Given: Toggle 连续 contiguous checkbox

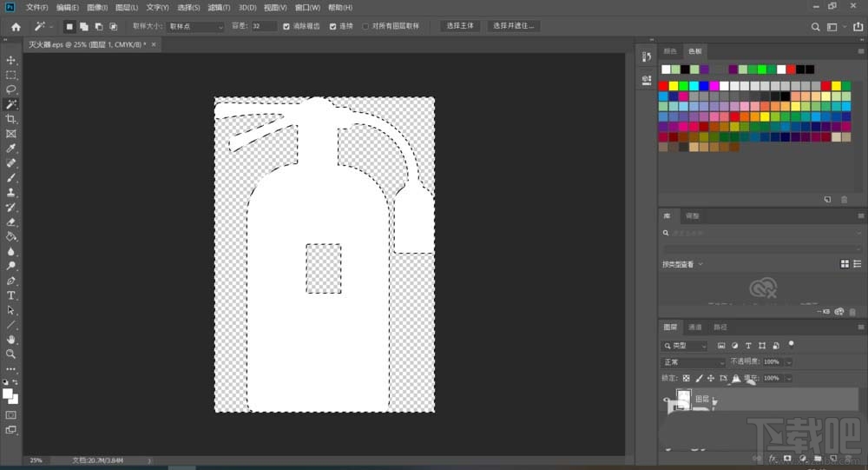Looking at the screenshot, I should coord(332,26).
